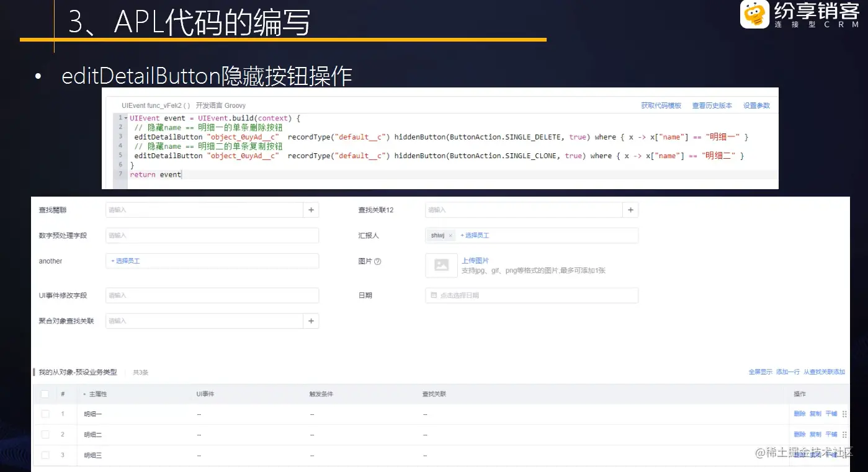Screen dimensions: 868x472
Task: Click the drag handle icon on the 明细二 row
Action: pos(844,435)
